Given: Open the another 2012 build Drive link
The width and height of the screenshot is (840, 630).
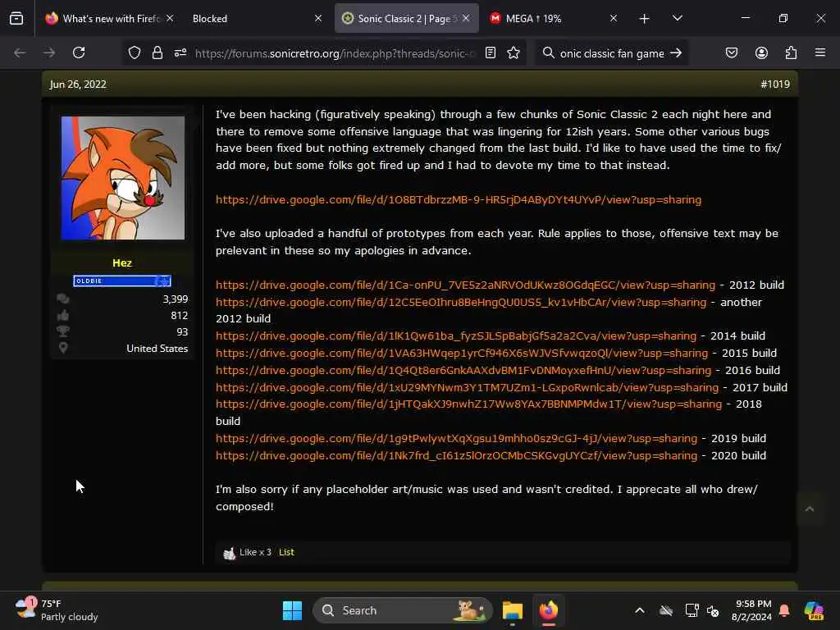Looking at the screenshot, I should coord(461,302).
